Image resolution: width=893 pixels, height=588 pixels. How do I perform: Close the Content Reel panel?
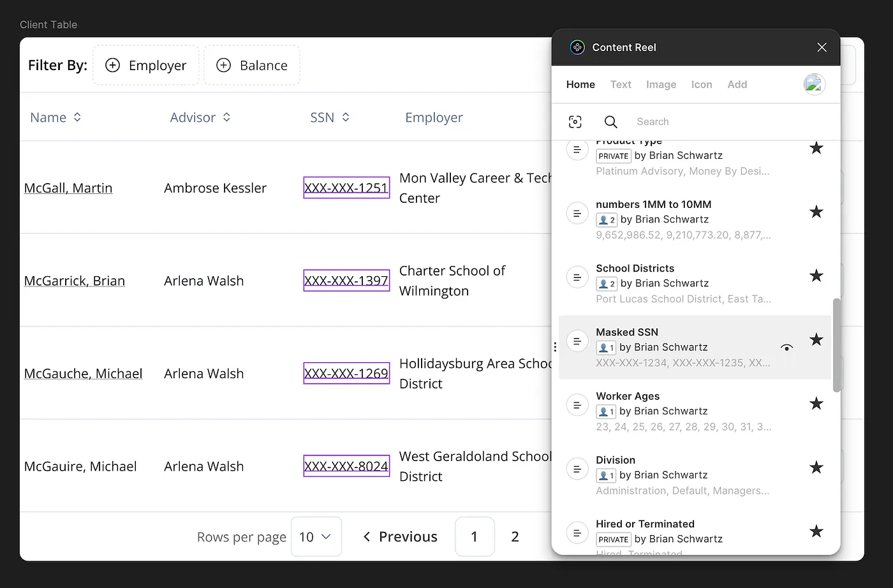coord(822,47)
